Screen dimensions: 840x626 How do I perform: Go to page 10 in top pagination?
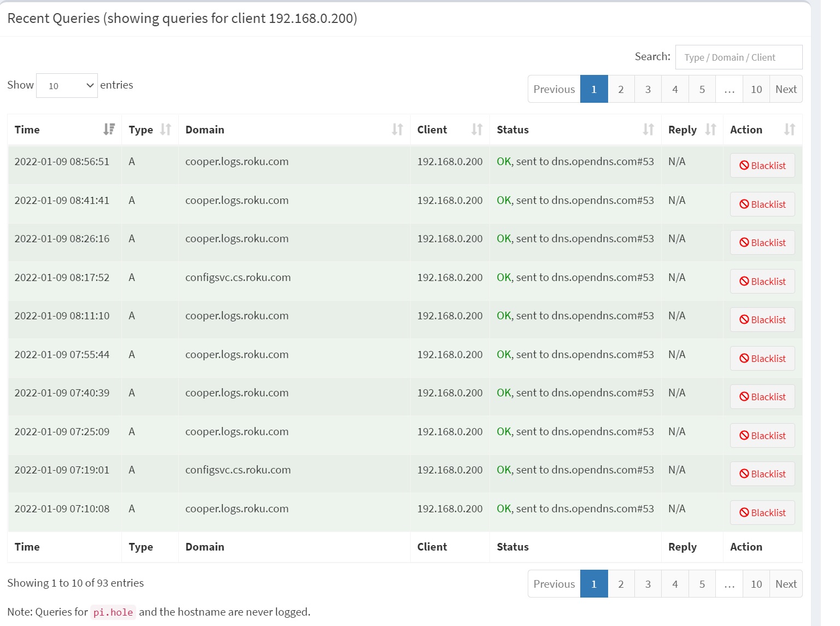pos(756,89)
